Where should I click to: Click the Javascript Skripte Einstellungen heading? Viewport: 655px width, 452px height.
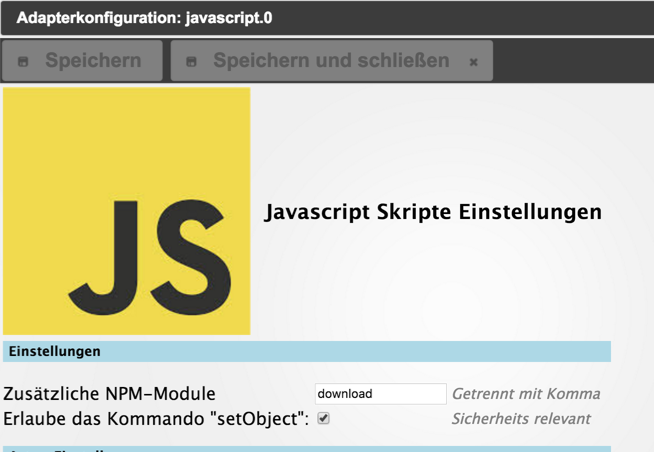click(433, 212)
